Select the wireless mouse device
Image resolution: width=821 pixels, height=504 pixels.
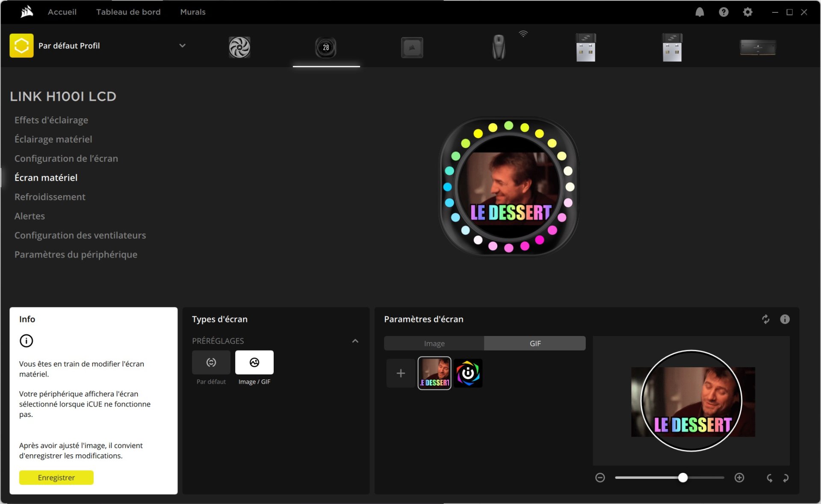[499, 47]
